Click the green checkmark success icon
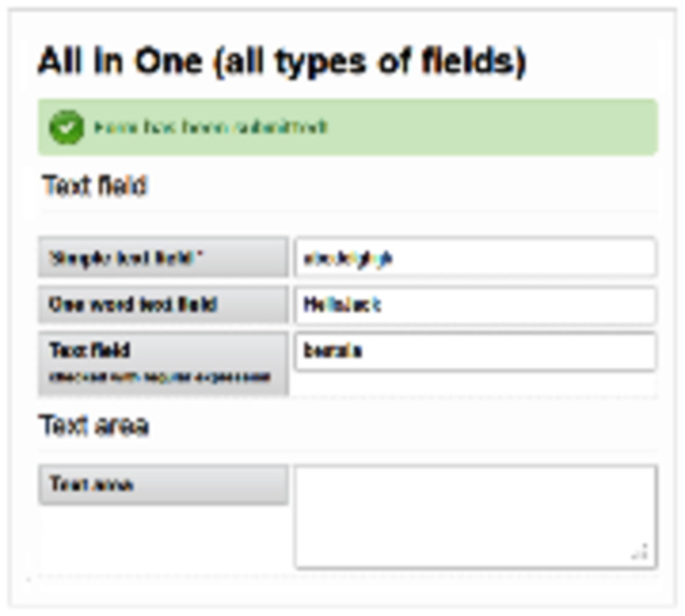Viewport: 685px width, 616px height. click(x=66, y=127)
